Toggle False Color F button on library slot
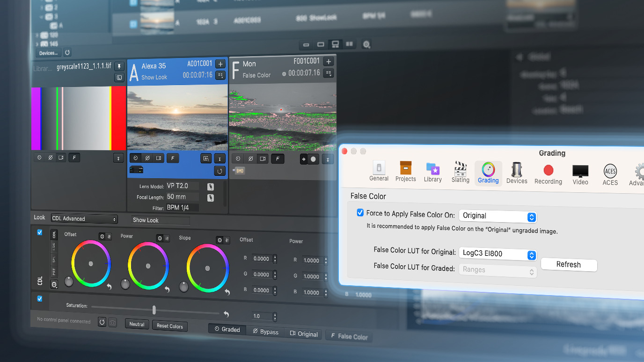Viewport: 644px width, 362px height. 74,158
